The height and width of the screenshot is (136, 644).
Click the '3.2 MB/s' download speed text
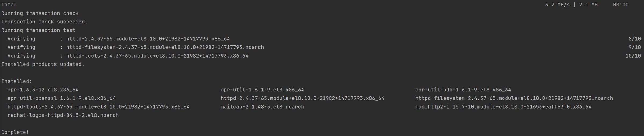557,5
